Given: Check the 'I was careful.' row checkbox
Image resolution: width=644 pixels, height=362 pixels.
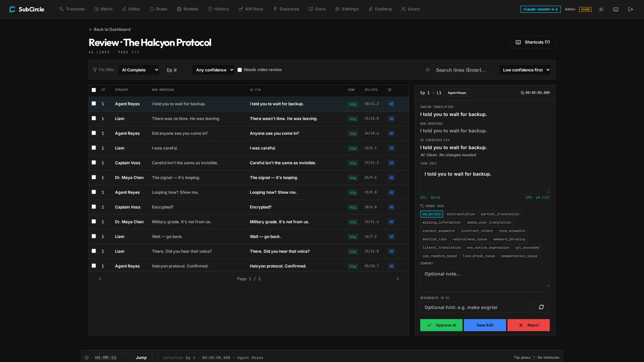Looking at the screenshot, I should tap(94, 148).
